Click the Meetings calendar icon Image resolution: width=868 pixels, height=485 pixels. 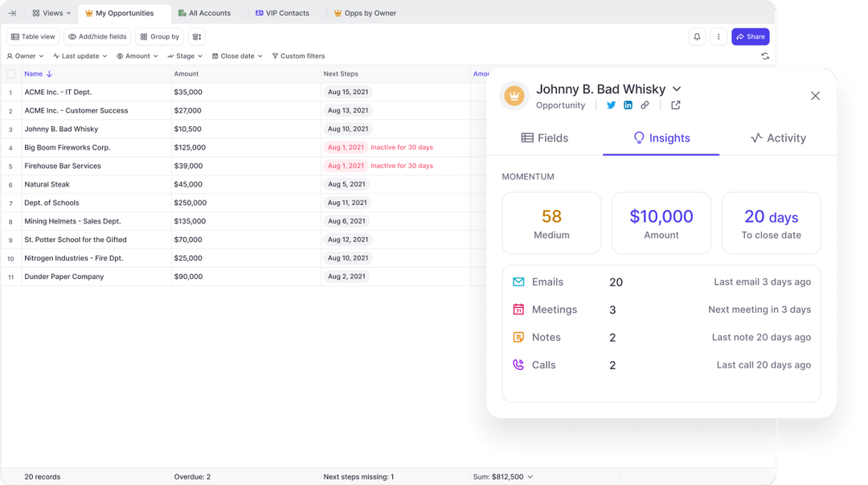tap(519, 309)
